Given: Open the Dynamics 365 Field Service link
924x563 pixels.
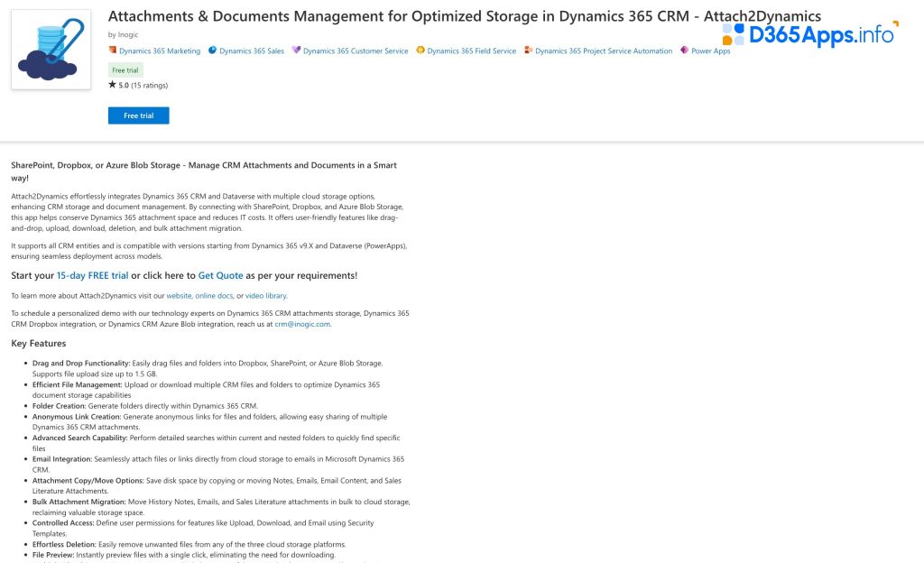Looking at the screenshot, I should pyautogui.click(x=471, y=51).
